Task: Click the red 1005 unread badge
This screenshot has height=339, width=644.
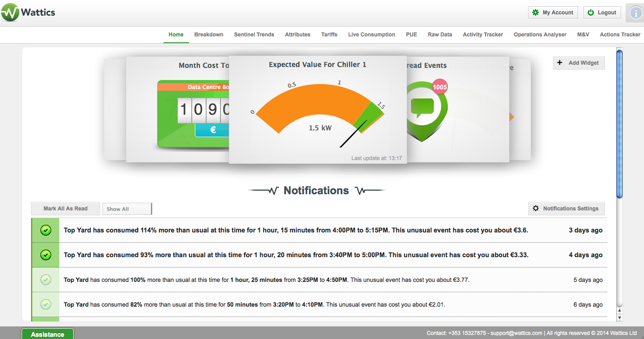Action: point(440,87)
